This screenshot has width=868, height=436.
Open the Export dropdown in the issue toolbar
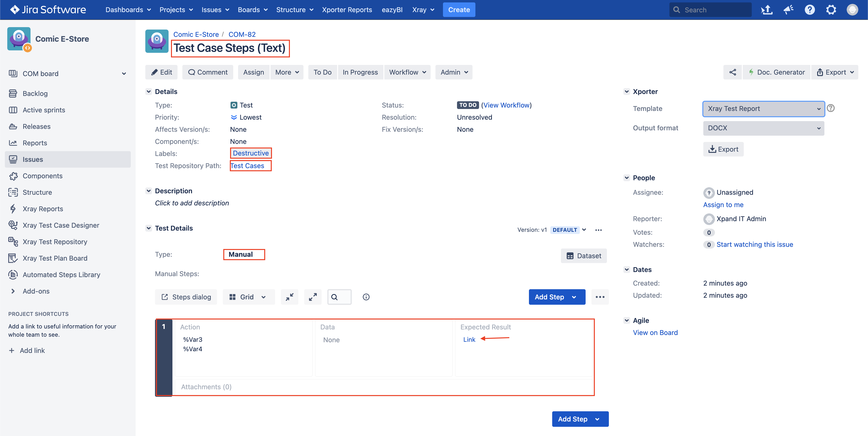pos(835,72)
